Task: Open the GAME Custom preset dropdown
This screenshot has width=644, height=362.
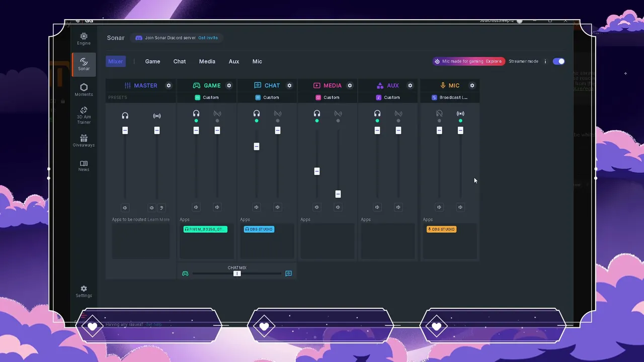Action: [x=207, y=98]
